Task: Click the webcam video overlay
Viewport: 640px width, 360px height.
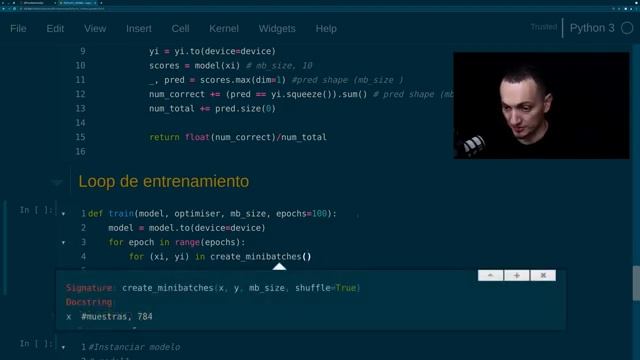Action: click(541, 105)
